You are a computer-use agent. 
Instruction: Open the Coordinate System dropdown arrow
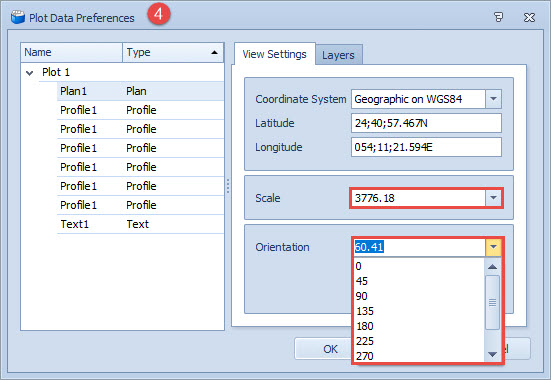click(493, 99)
